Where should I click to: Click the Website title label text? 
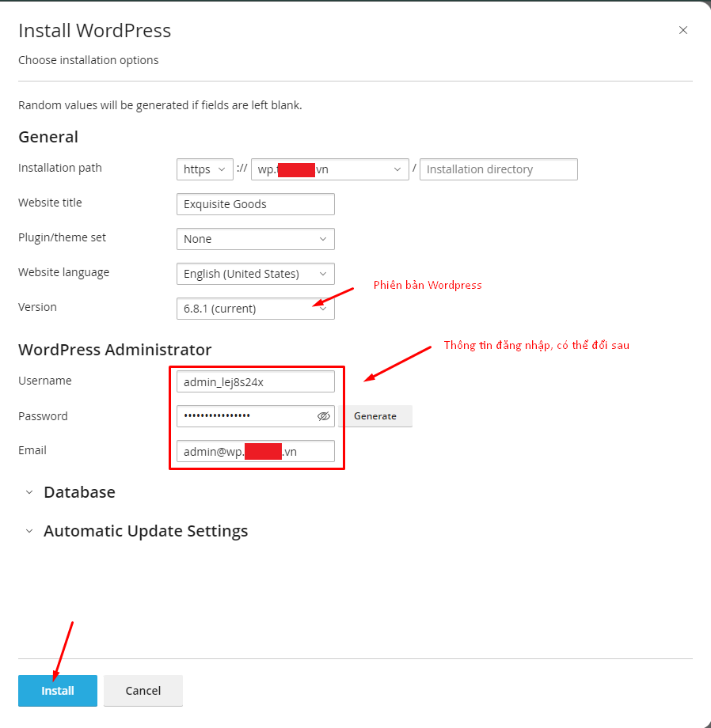pyautogui.click(x=50, y=203)
